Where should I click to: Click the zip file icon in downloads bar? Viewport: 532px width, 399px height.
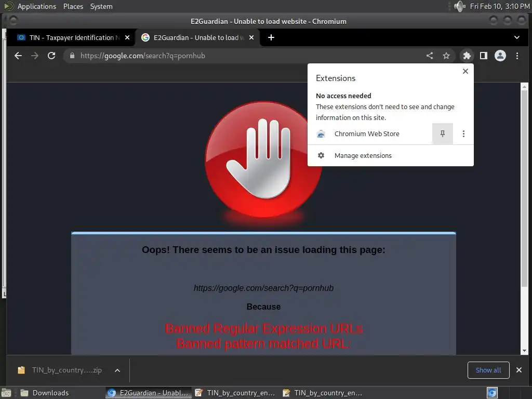(x=21, y=370)
